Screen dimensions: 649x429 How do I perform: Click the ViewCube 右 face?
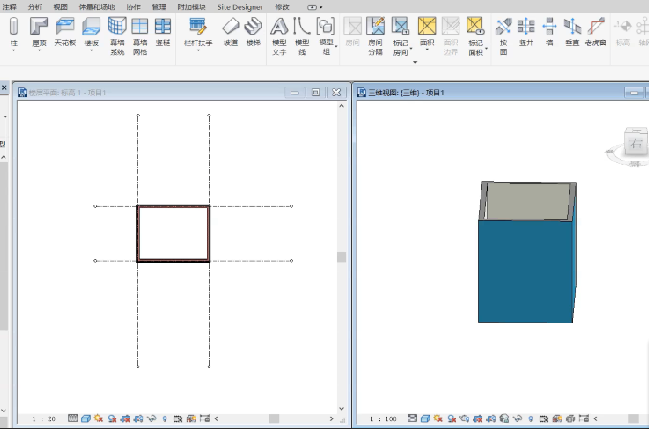pyautogui.click(x=635, y=143)
